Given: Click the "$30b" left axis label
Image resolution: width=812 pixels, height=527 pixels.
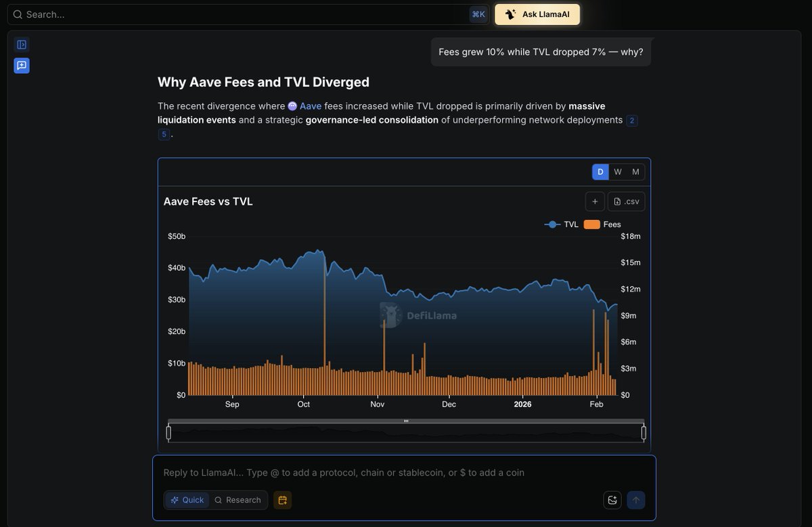Looking at the screenshot, I should pyautogui.click(x=177, y=300).
